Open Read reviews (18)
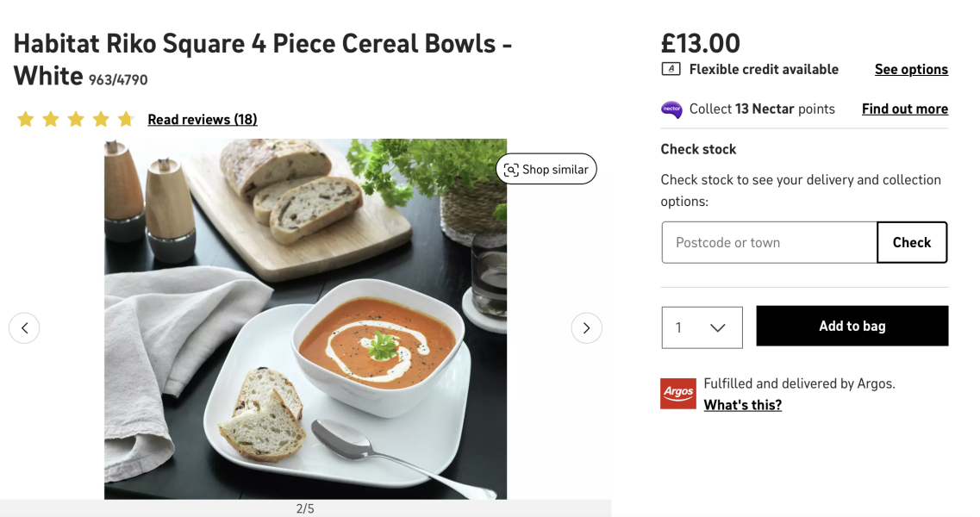The width and height of the screenshot is (980, 517). [202, 119]
